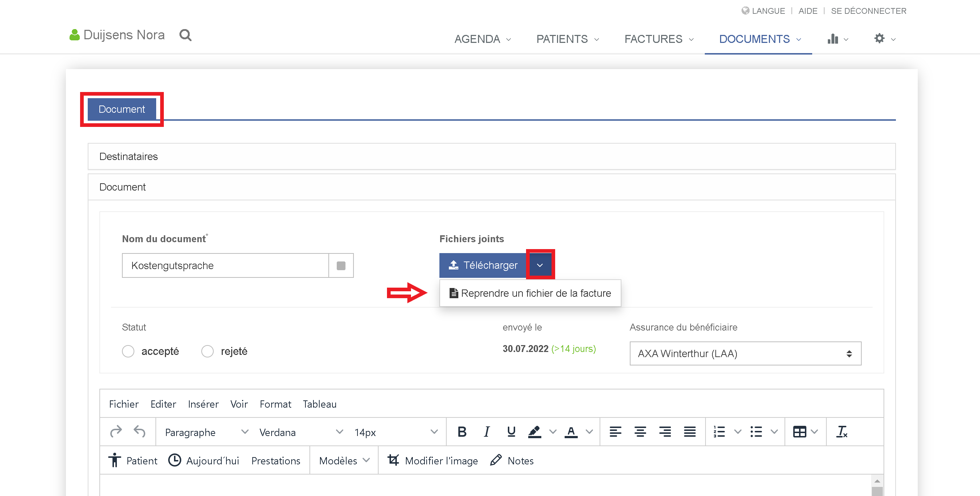
Task: Click the Télécharger dropdown arrow
Action: pos(540,265)
